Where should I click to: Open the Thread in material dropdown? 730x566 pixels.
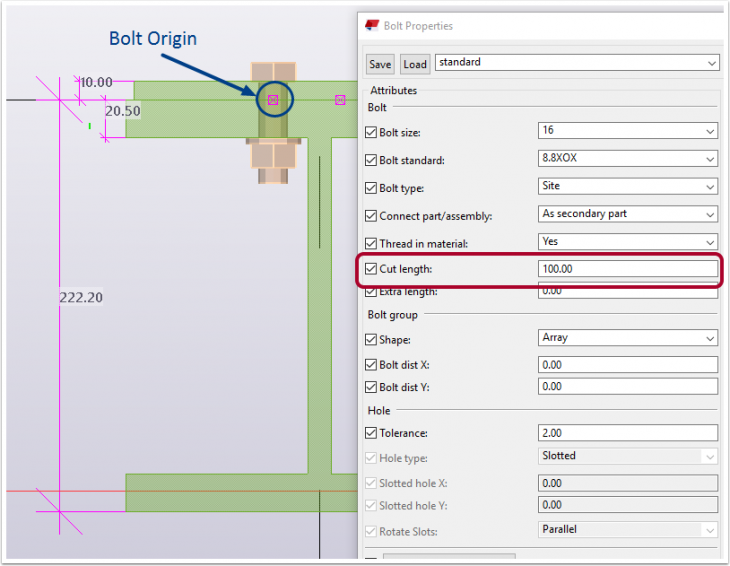click(628, 242)
